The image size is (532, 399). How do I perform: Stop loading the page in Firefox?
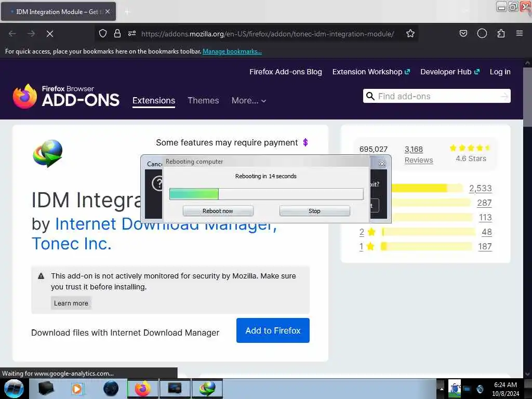pyautogui.click(x=50, y=34)
